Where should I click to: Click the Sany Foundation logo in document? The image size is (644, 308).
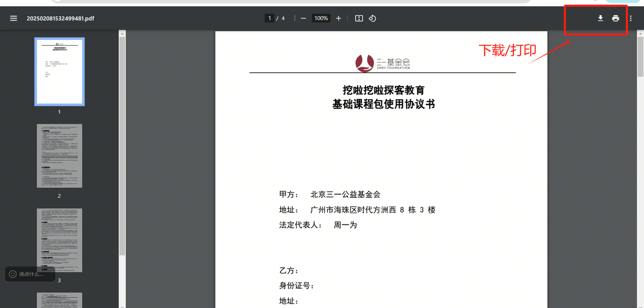click(382, 63)
